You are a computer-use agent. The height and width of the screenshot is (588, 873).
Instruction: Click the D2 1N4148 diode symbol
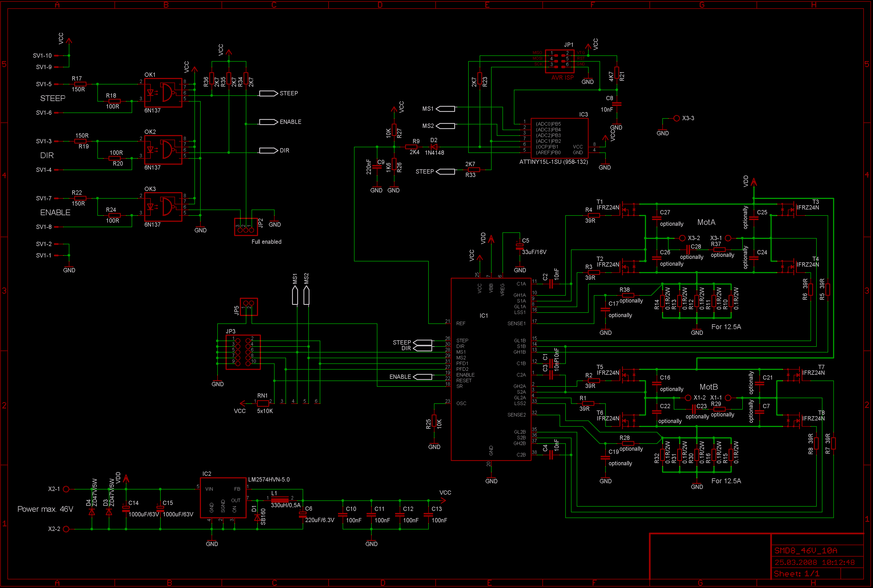tap(434, 147)
